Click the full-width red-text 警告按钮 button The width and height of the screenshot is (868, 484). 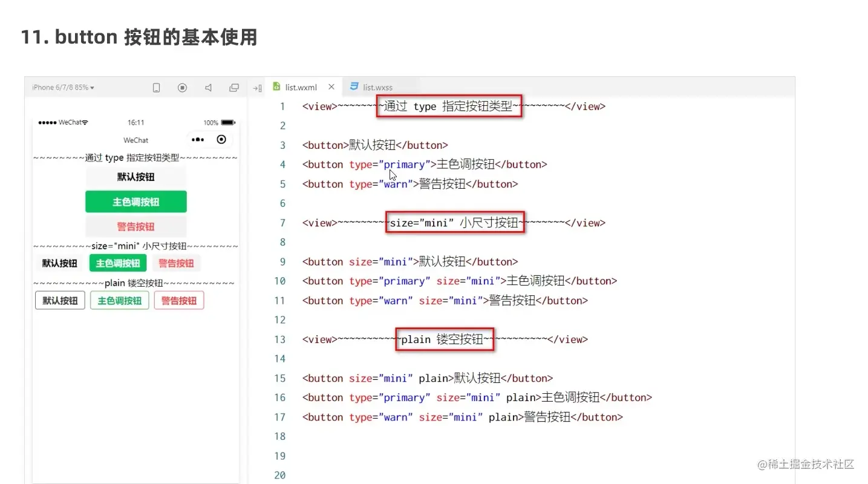136,226
